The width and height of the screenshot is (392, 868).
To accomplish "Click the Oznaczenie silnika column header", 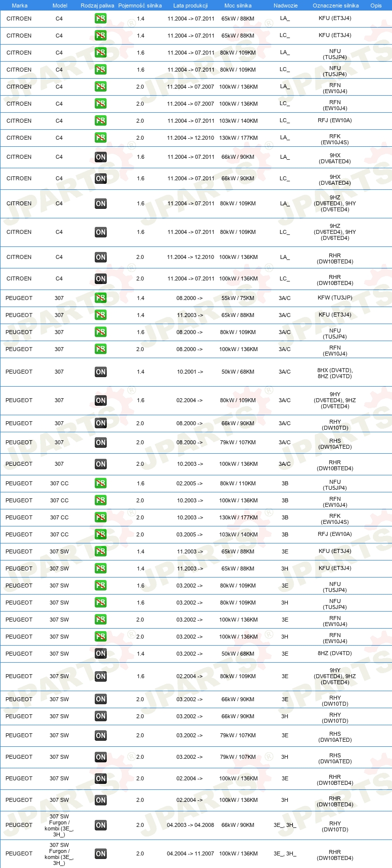I will pyautogui.click(x=335, y=6).
